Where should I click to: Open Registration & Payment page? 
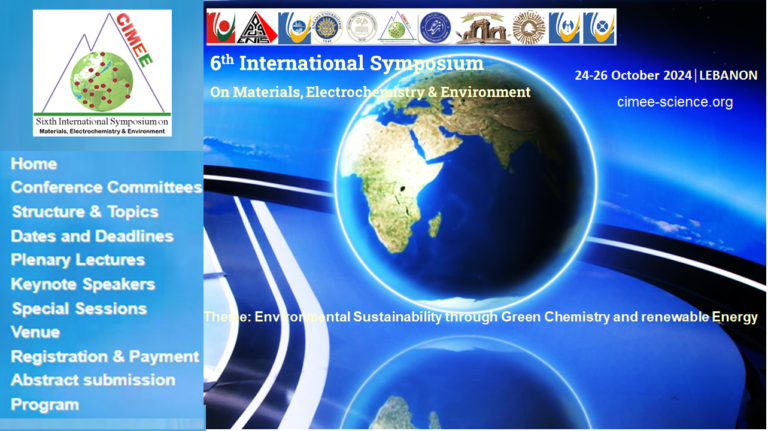[105, 356]
